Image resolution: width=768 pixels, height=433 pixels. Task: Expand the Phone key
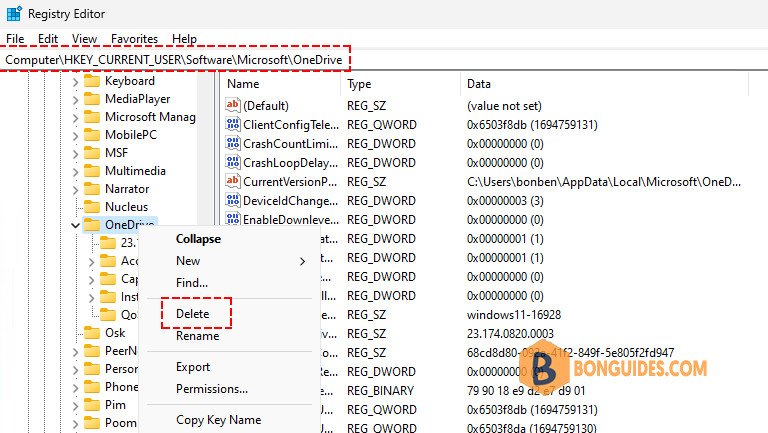tap(75, 388)
